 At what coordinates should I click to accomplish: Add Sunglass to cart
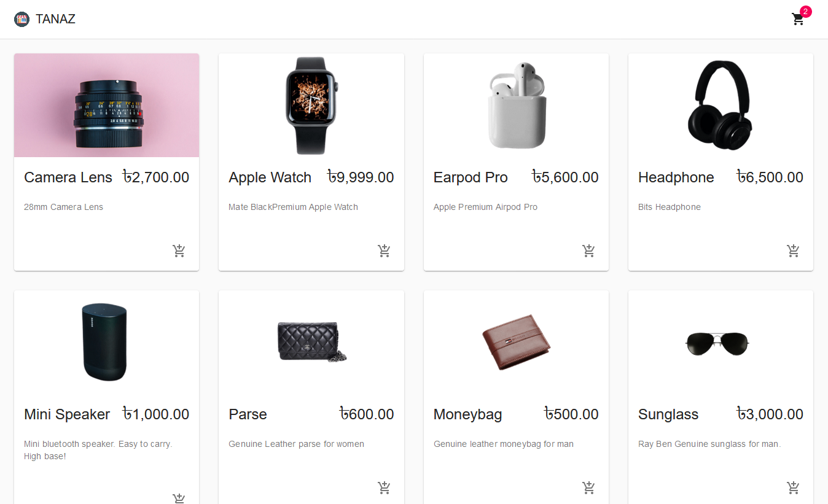click(793, 487)
